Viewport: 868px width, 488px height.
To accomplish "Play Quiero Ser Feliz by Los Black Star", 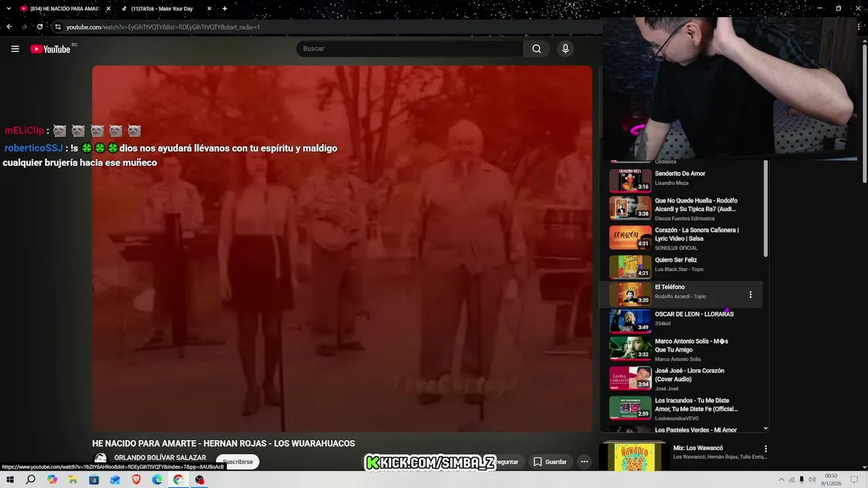I will 676,260.
